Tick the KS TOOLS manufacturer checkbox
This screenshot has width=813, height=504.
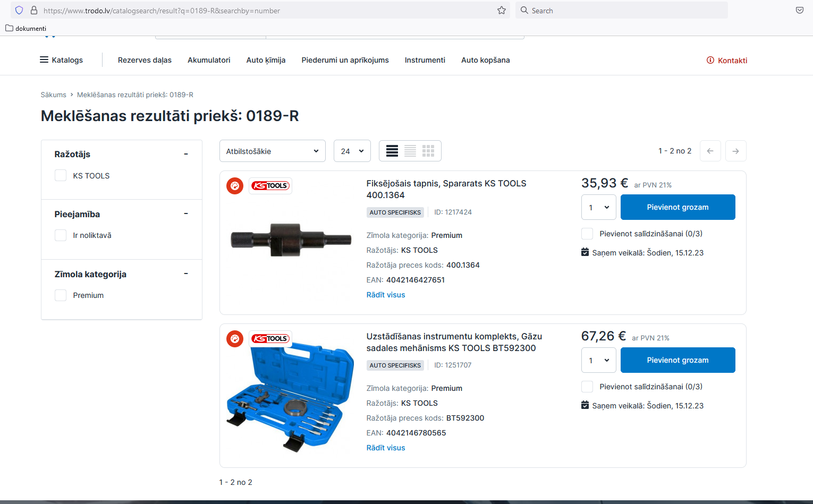[x=61, y=176]
